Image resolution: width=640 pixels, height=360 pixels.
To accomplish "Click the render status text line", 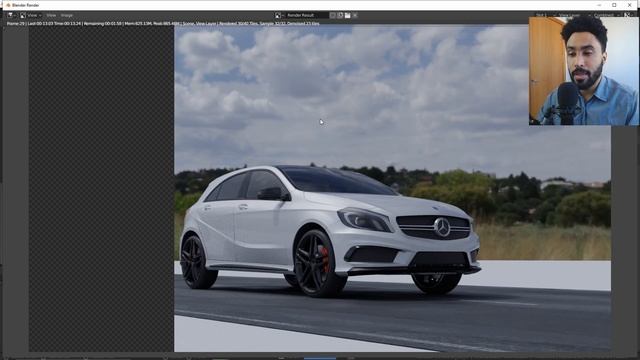I will pyautogui.click(x=163, y=24).
